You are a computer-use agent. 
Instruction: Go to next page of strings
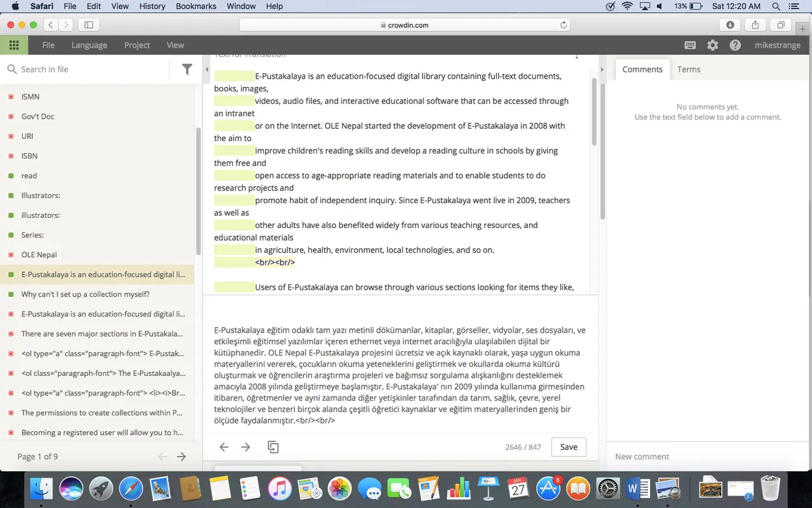click(181, 457)
